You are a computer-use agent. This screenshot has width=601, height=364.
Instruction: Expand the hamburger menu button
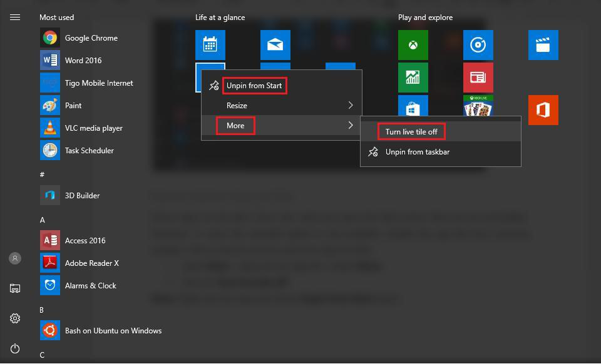pos(15,18)
